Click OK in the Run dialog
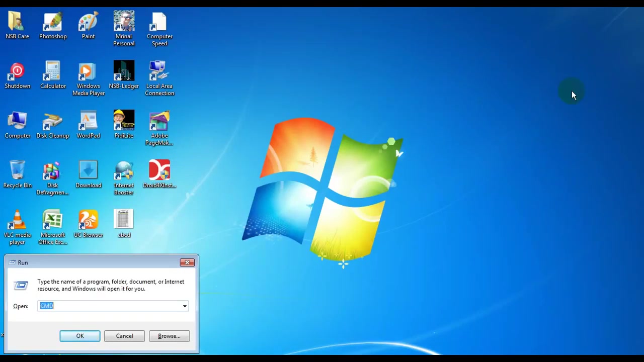 (80, 336)
